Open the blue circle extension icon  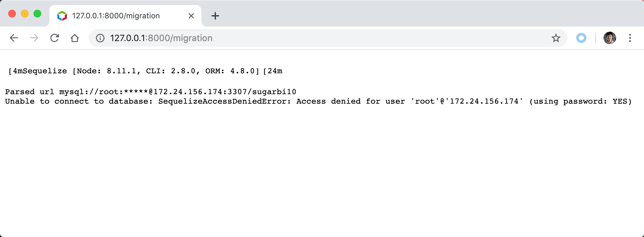click(x=581, y=38)
